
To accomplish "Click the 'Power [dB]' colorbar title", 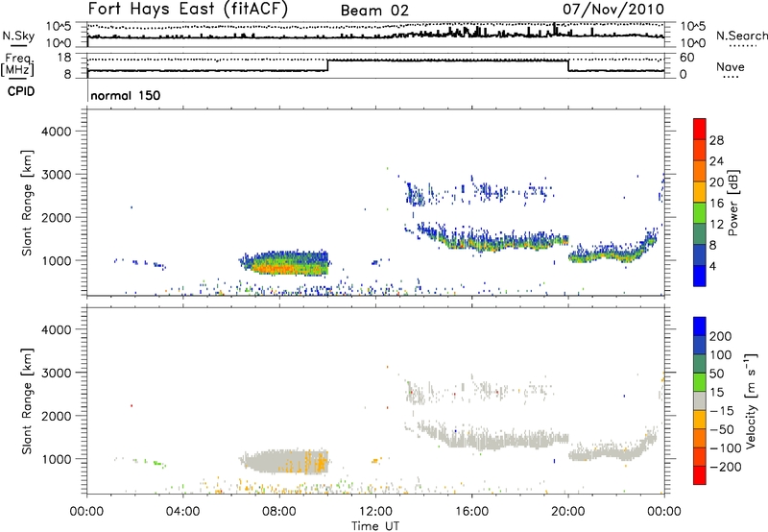I will [x=733, y=203].
